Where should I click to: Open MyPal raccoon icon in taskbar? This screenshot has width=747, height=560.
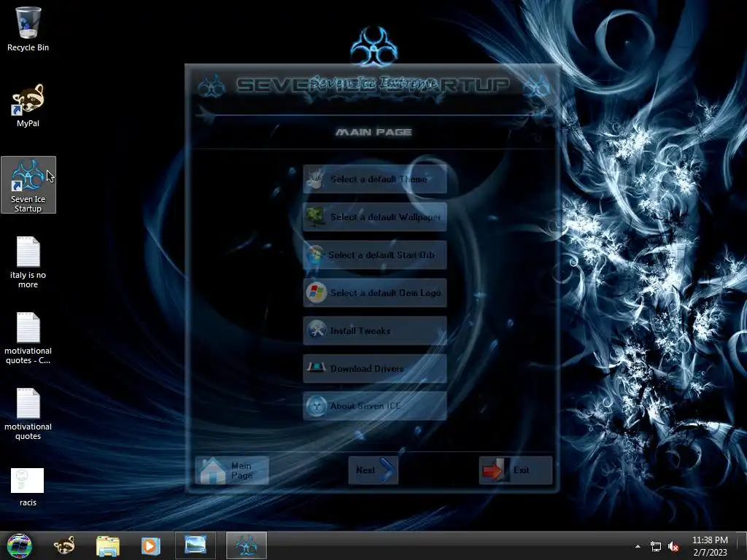click(x=64, y=545)
